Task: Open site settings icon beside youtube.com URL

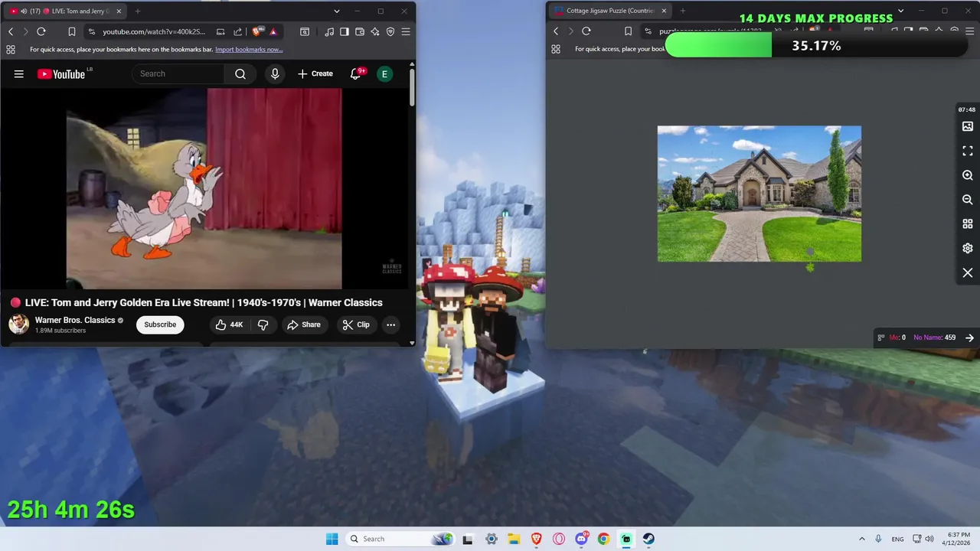Action: (92, 31)
